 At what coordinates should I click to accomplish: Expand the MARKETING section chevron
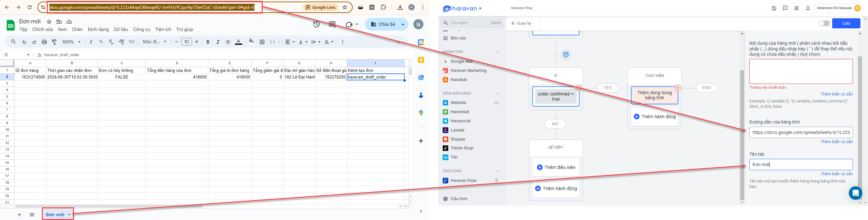click(497, 52)
